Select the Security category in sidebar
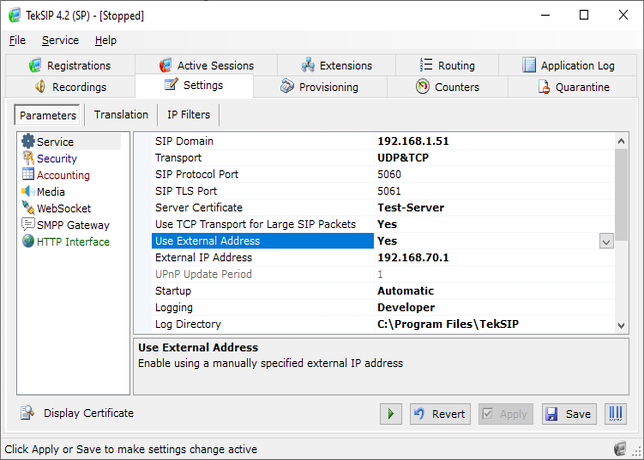Image resolution: width=644 pixels, height=460 pixels. [x=56, y=158]
